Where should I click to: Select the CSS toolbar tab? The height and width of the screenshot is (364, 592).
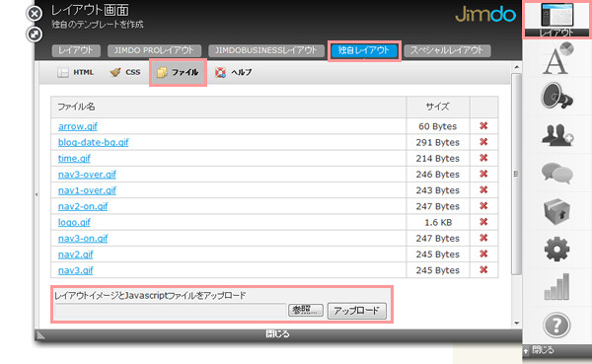(x=125, y=72)
